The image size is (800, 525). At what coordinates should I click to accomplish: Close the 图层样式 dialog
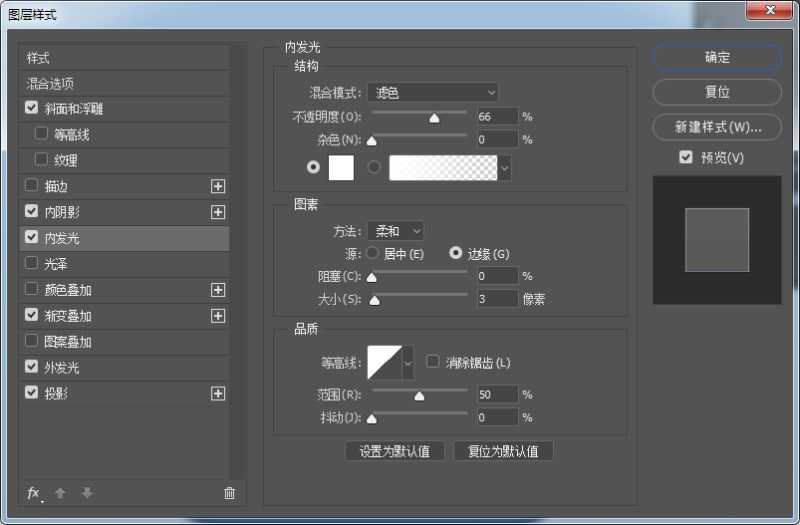(771, 10)
